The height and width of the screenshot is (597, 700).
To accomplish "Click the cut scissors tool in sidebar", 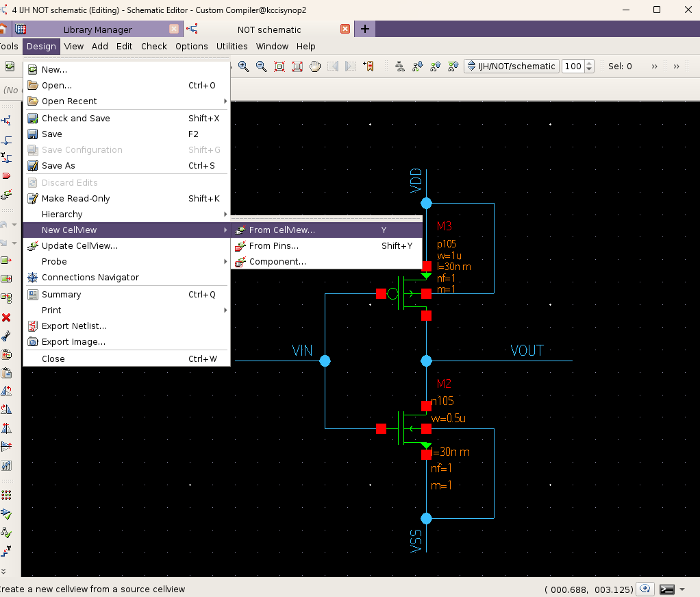I will point(6,336).
